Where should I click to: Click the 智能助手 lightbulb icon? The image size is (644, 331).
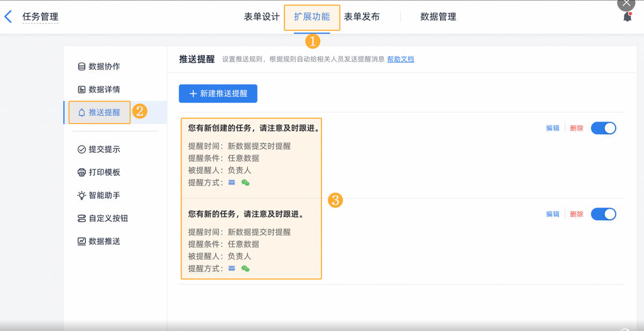pos(82,196)
